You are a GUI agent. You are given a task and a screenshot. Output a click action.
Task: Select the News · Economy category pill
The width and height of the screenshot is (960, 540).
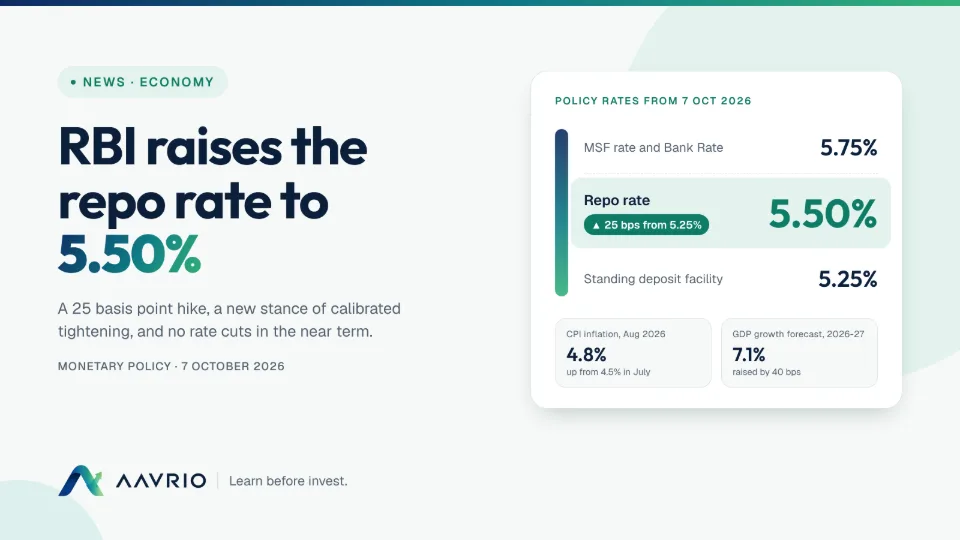point(143,82)
